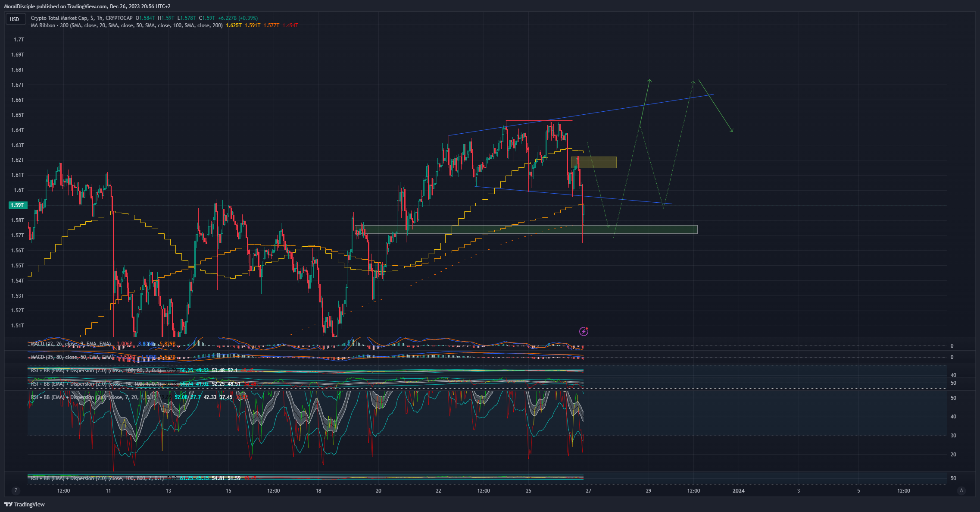Click the MoralDisciple published header text
Screen dimensions: 980x512
87,6
